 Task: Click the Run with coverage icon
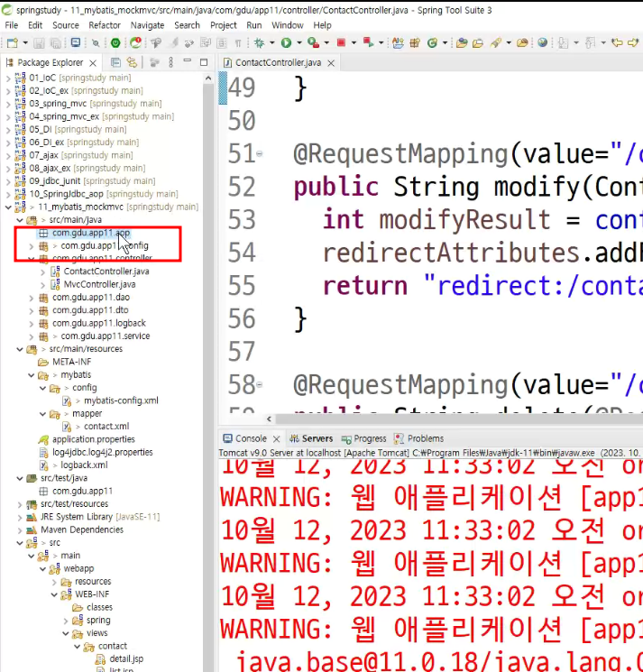pos(313,43)
